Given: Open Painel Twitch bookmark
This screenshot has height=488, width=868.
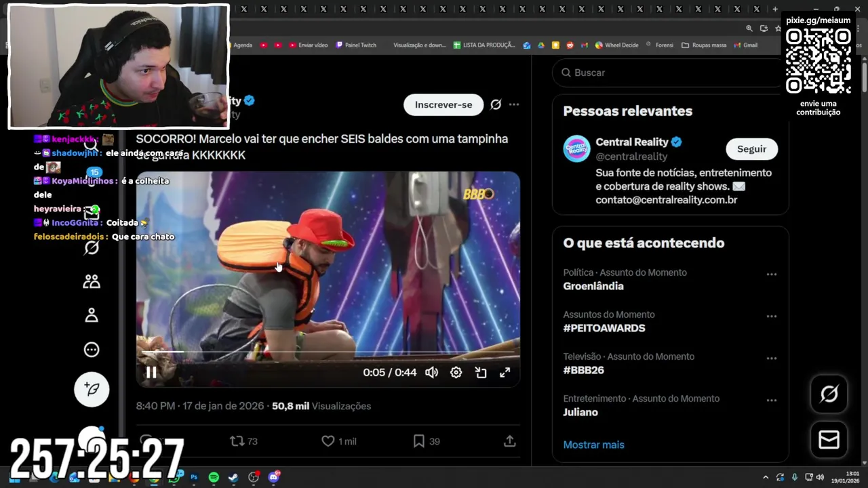Looking at the screenshot, I should coord(355,45).
